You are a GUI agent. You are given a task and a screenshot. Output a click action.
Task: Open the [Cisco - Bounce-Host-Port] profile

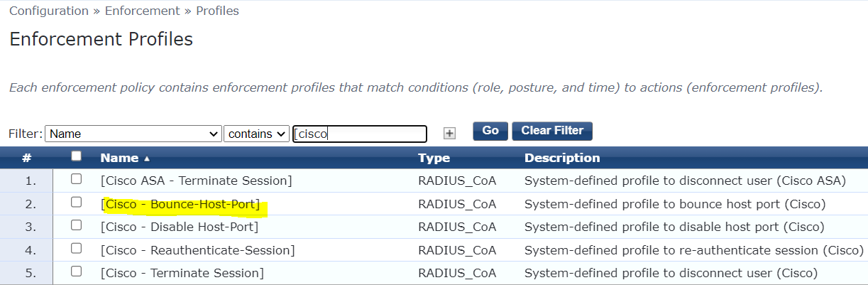coord(180,204)
